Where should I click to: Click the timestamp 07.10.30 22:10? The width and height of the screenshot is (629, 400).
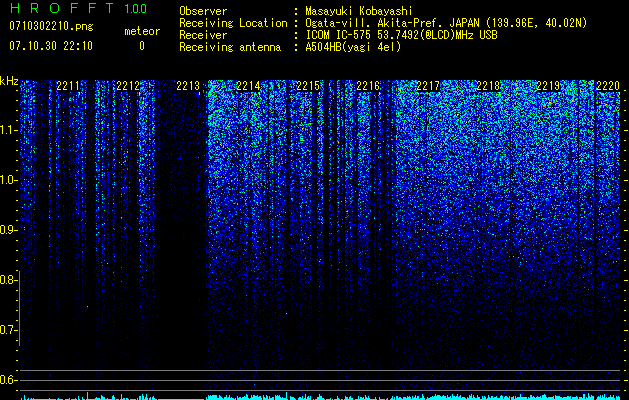(51, 46)
